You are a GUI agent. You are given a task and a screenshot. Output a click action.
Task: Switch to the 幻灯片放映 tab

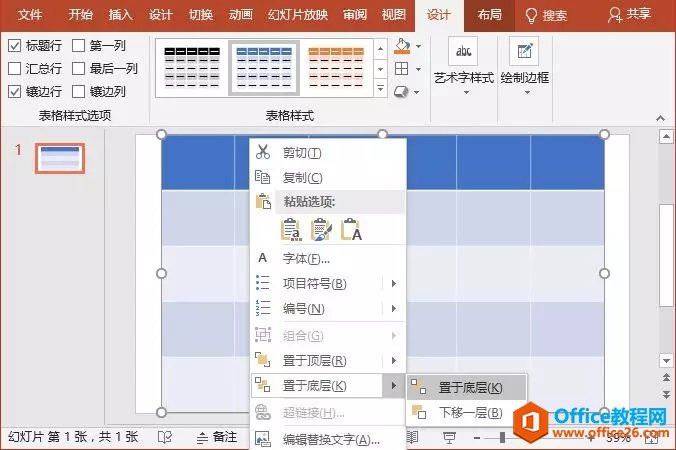(297, 15)
